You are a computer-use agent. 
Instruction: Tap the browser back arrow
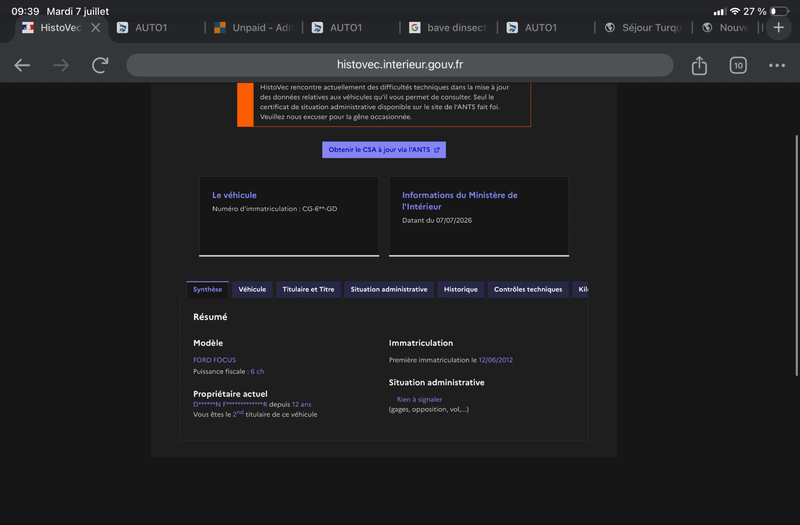coord(22,65)
